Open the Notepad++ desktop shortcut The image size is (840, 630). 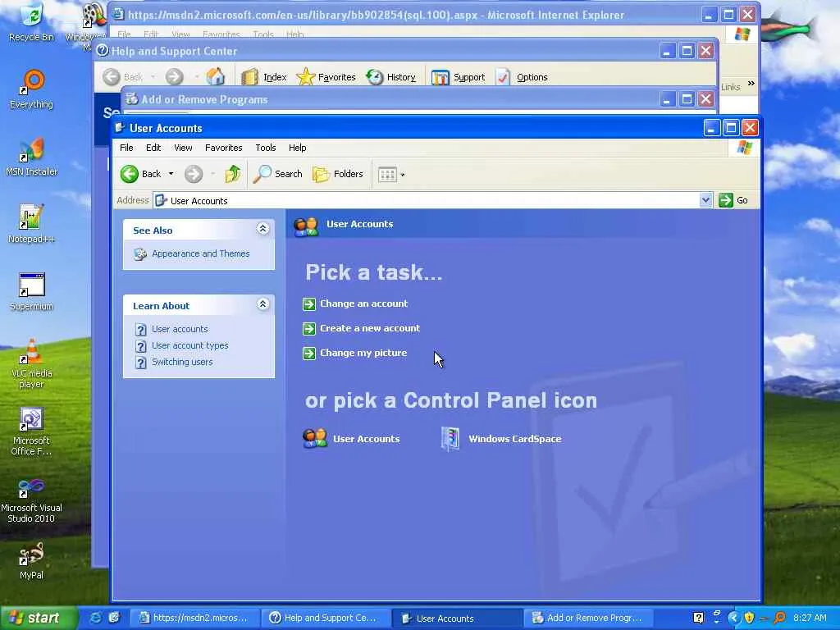(32, 224)
